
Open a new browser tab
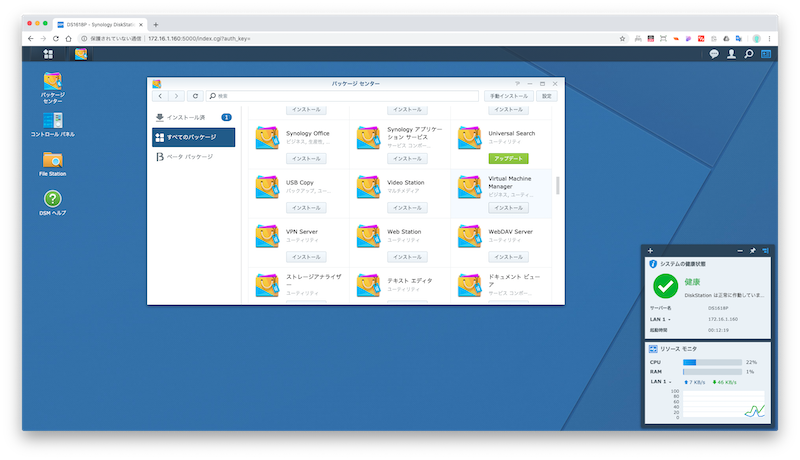(x=156, y=24)
